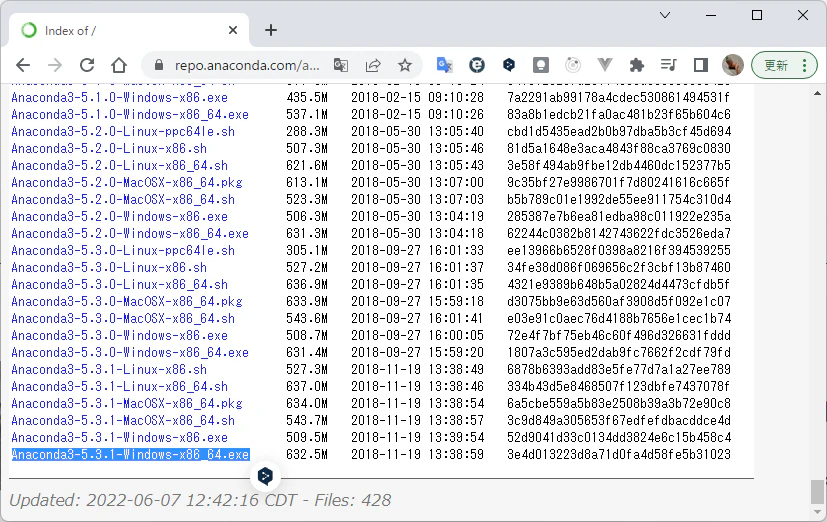Open the Extensions puzzle menu
The width and height of the screenshot is (827, 522).
[x=637, y=65]
